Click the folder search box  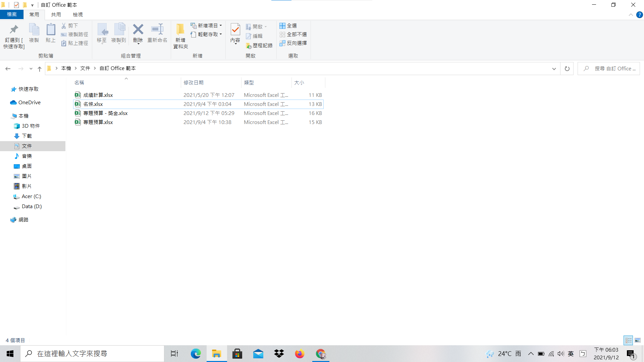[x=609, y=69]
